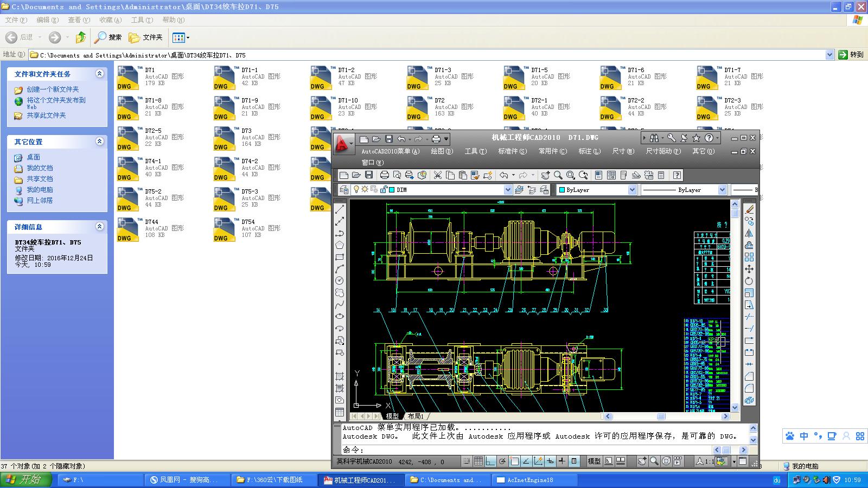The width and height of the screenshot is (868, 488).
Task: Collapse the 其它位置 panel in Explorer
Action: (99, 142)
